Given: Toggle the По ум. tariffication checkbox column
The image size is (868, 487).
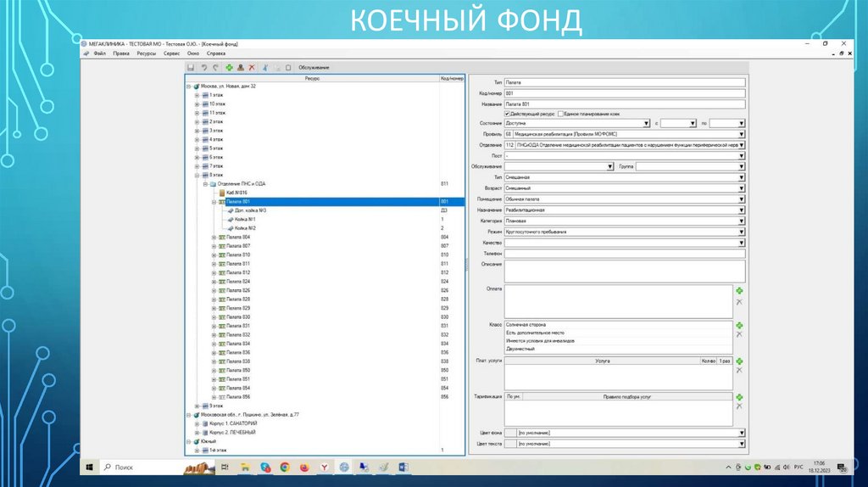Looking at the screenshot, I should pos(512,397).
